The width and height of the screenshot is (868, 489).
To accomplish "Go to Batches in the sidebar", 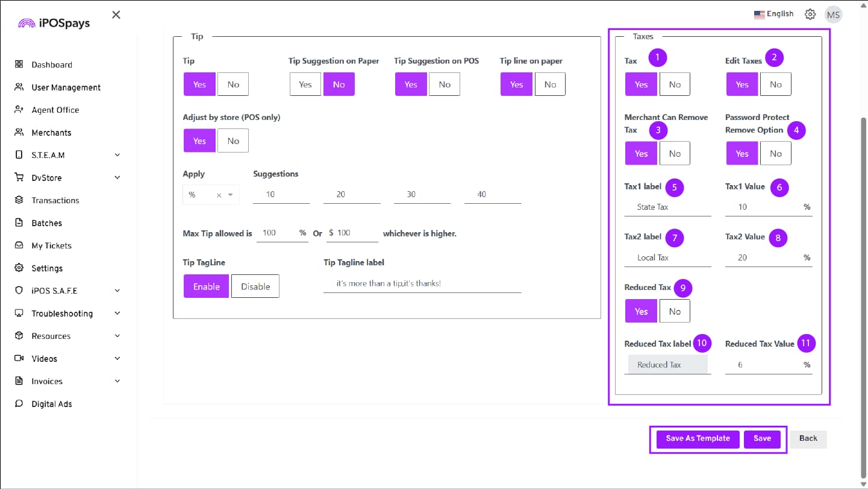I will coord(46,223).
